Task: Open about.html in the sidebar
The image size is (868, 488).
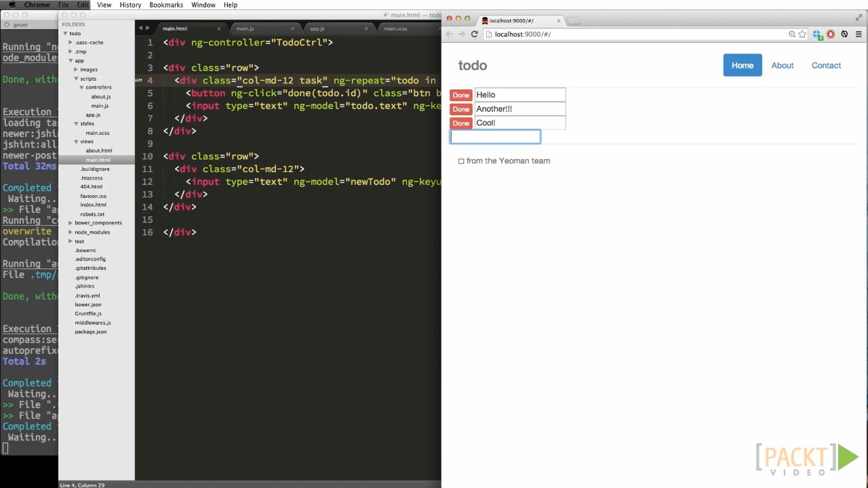Action: pos(99,150)
